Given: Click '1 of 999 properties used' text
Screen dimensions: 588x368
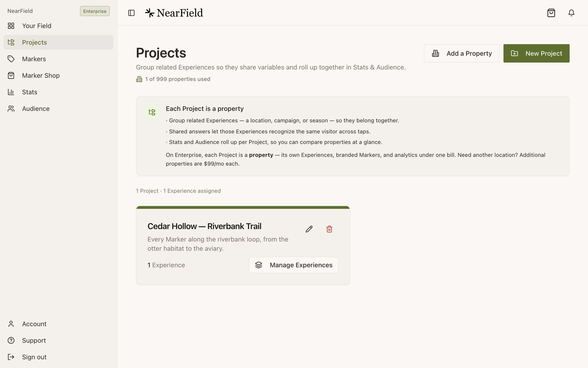Looking at the screenshot, I should (x=178, y=79).
